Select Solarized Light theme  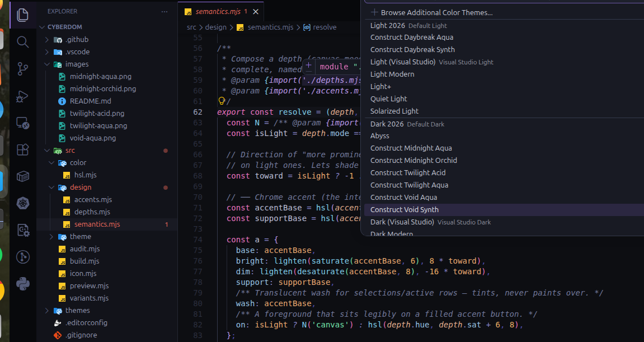pyautogui.click(x=504, y=111)
